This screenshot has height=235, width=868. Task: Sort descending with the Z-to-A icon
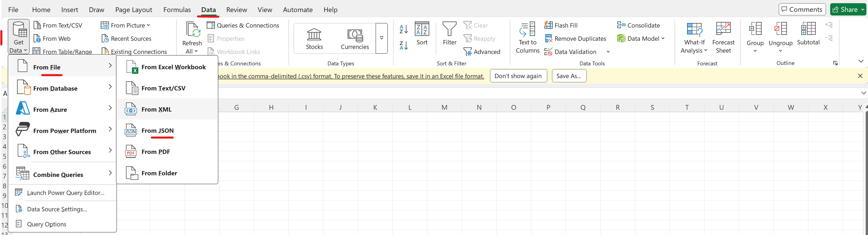click(x=403, y=45)
